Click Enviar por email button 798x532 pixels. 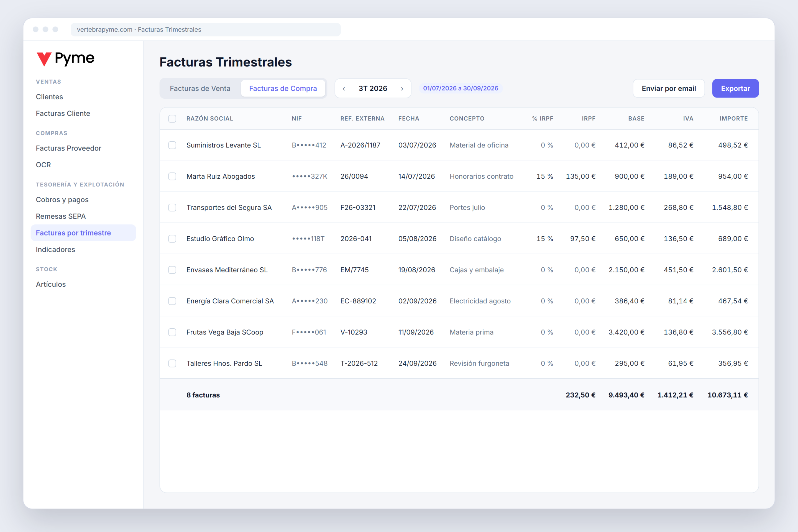tap(669, 89)
